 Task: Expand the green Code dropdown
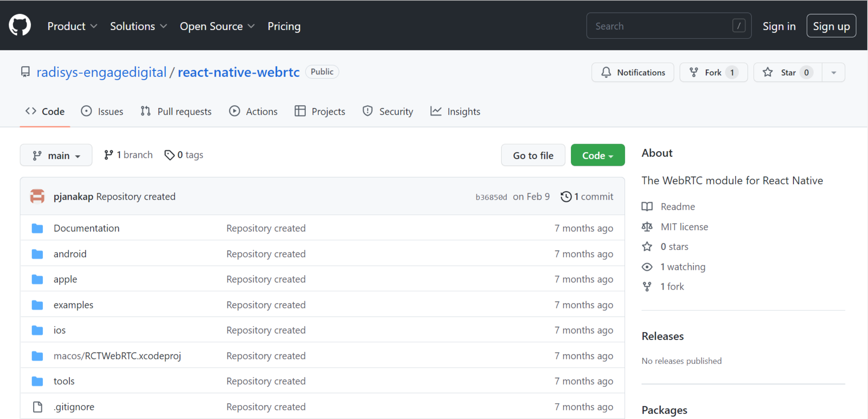pos(597,155)
